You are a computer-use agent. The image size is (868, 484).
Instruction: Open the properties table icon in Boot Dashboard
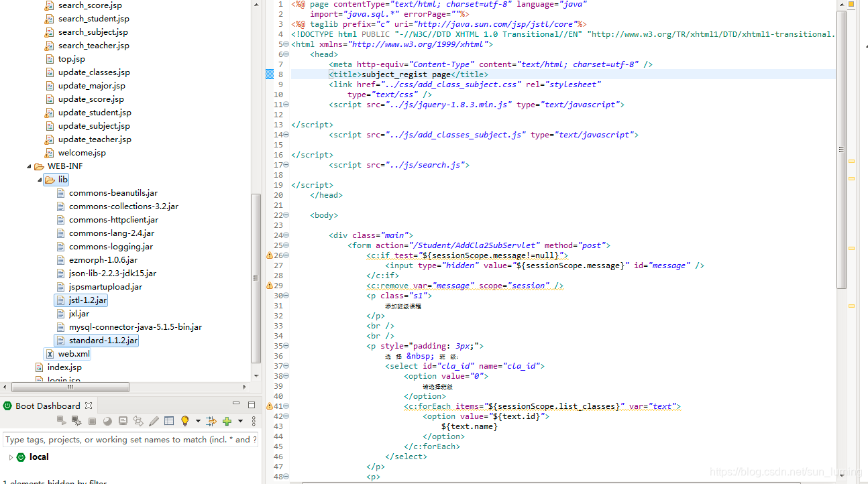pyautogui.click(x=169, y=420)
